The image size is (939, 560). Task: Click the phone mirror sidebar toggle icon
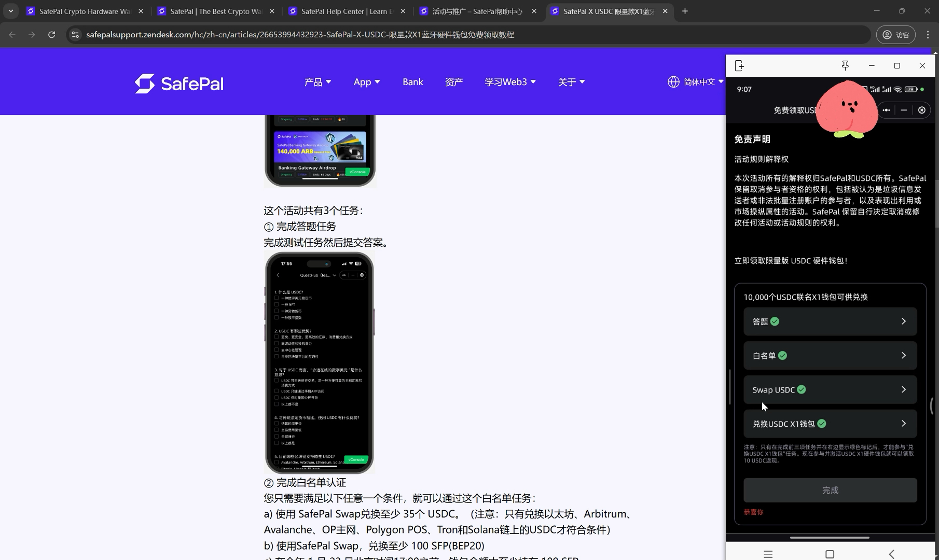740,66
